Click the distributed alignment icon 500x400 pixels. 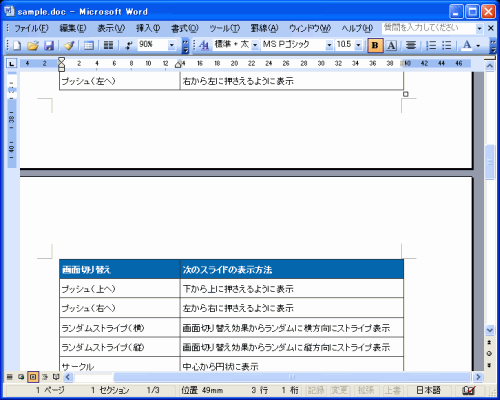411,45
